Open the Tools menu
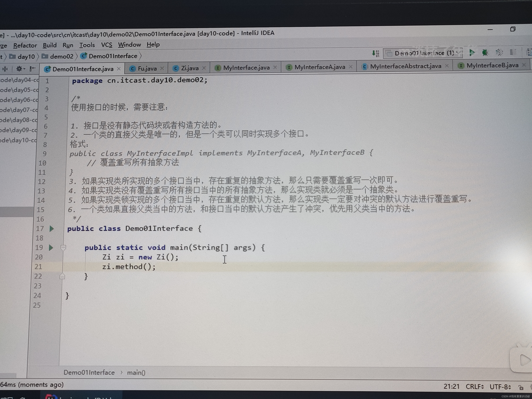The image size is (532, 399). (87, 45)
